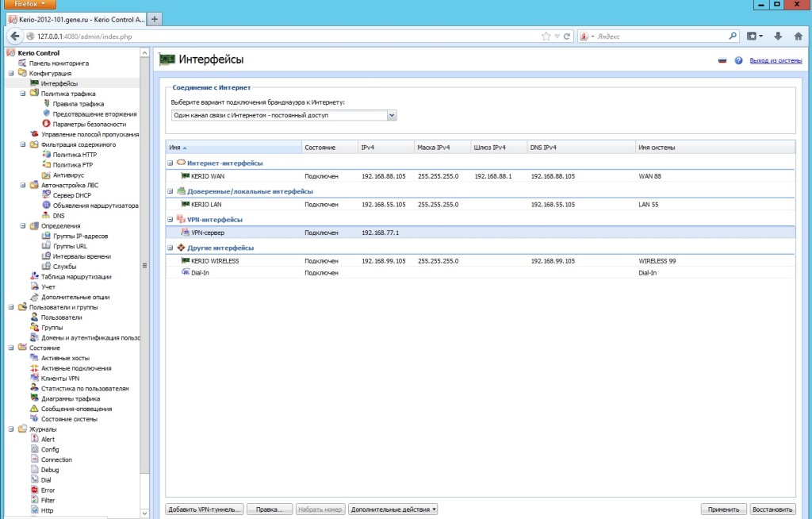Click the help question mark icon

pos(738,60)
